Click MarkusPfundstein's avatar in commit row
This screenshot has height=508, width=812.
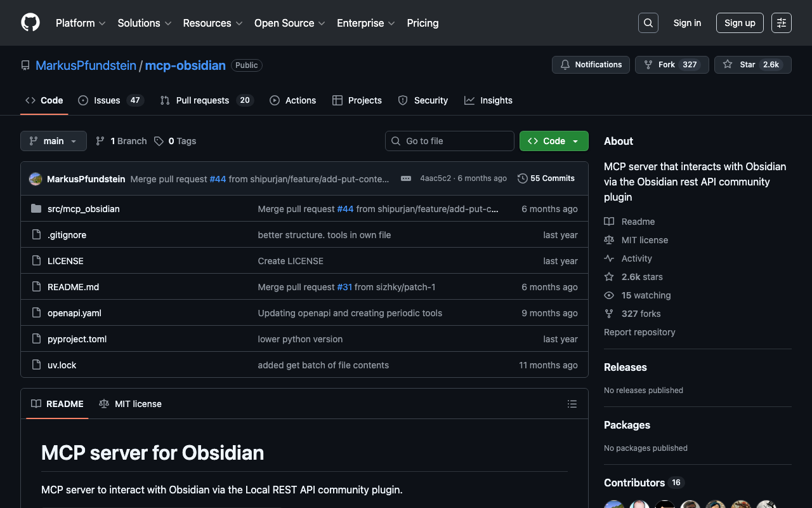pyautogui.click(x=36, y=179)
